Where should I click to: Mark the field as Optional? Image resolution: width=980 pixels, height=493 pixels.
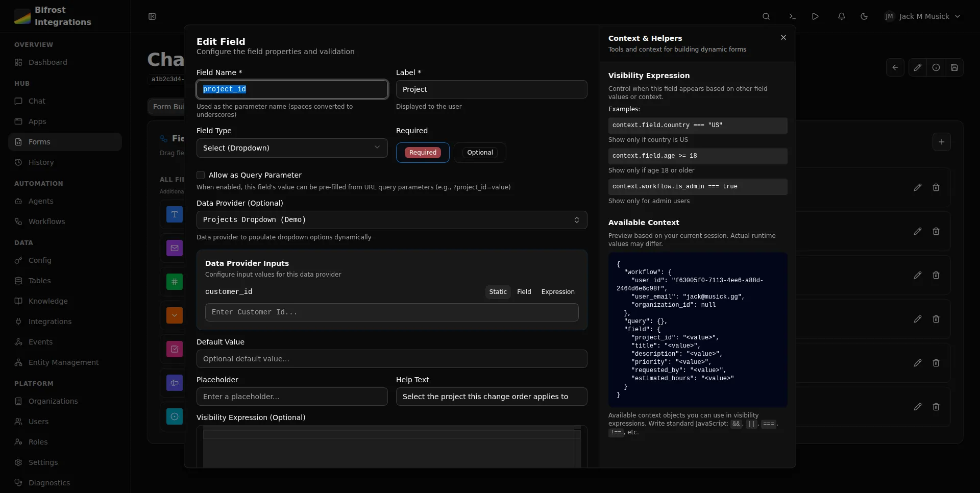click(479, 153)
